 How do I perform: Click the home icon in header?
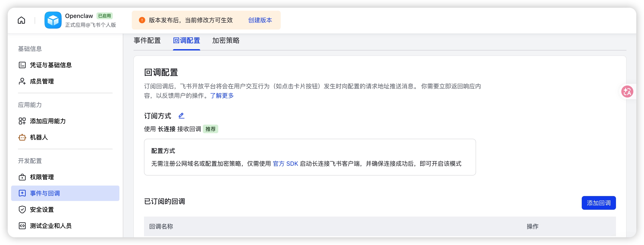(21, 20)
